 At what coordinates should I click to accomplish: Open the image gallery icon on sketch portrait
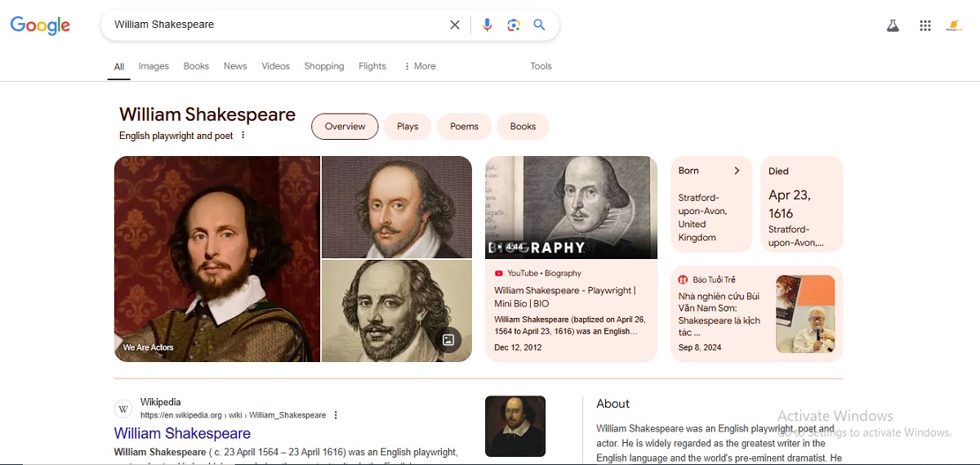point(448,339)
